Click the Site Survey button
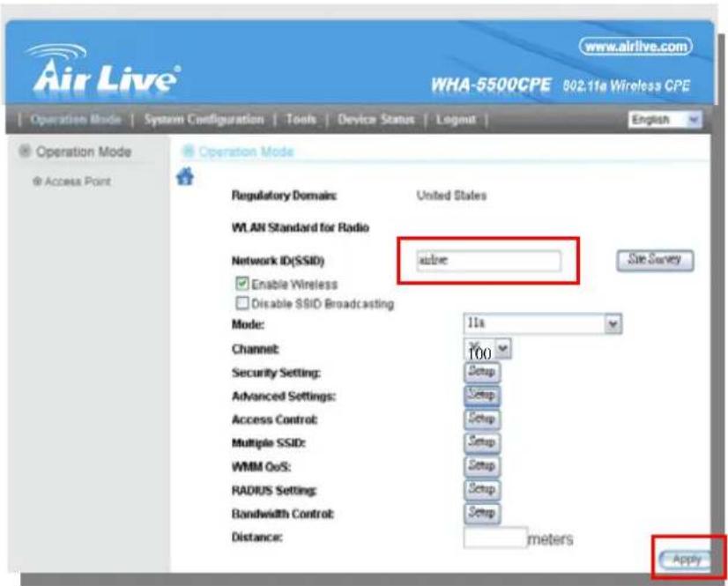 [655, 260]
